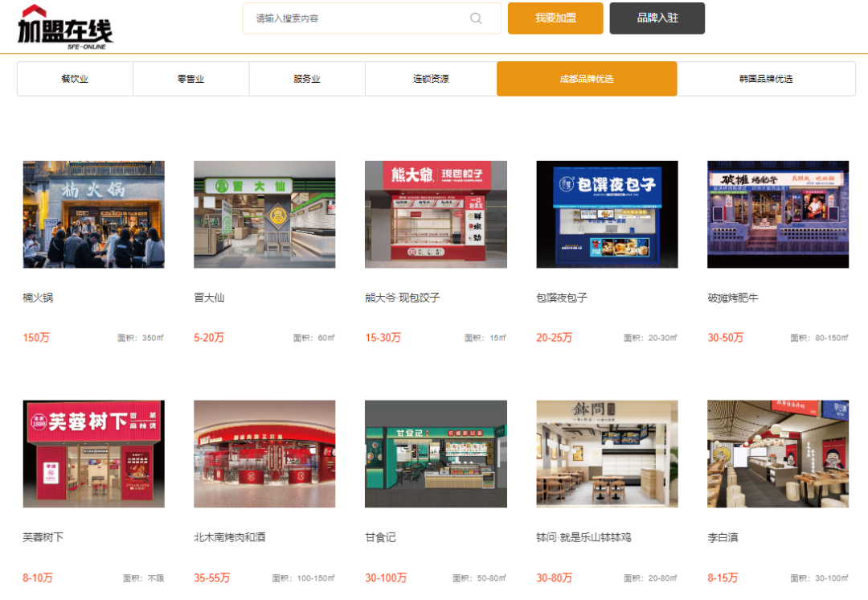
Task: Click the 钵问·就是乐山钵钵鸡 name link
Action: click(583, 537)
